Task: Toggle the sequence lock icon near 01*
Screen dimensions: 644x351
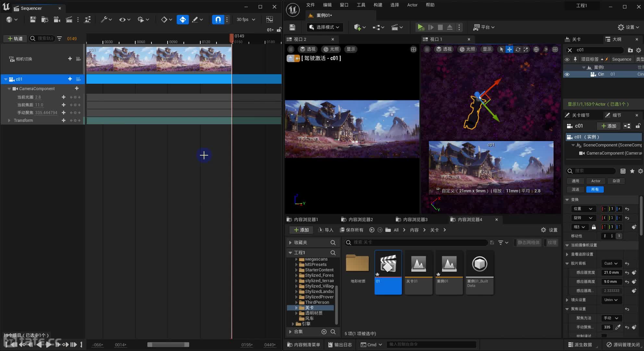Action: click(279, 30)
